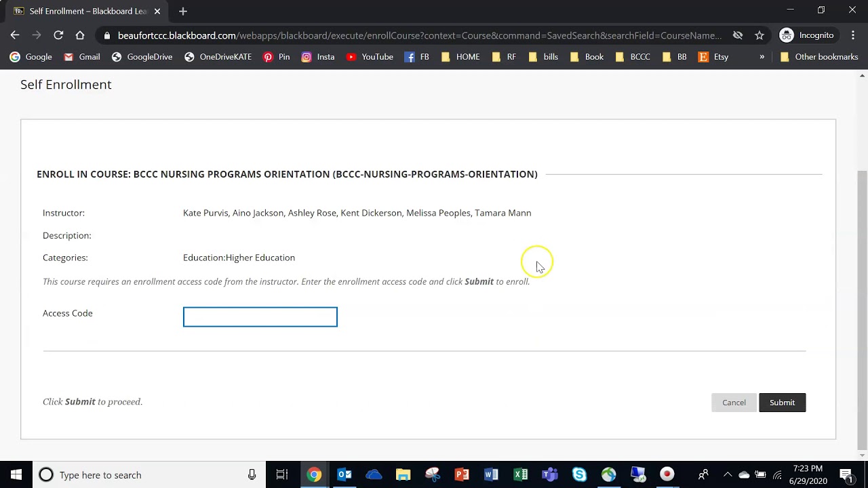
Task: Open Skype from the taskbar
Action: pyautogui.click(x=579, y=474)
